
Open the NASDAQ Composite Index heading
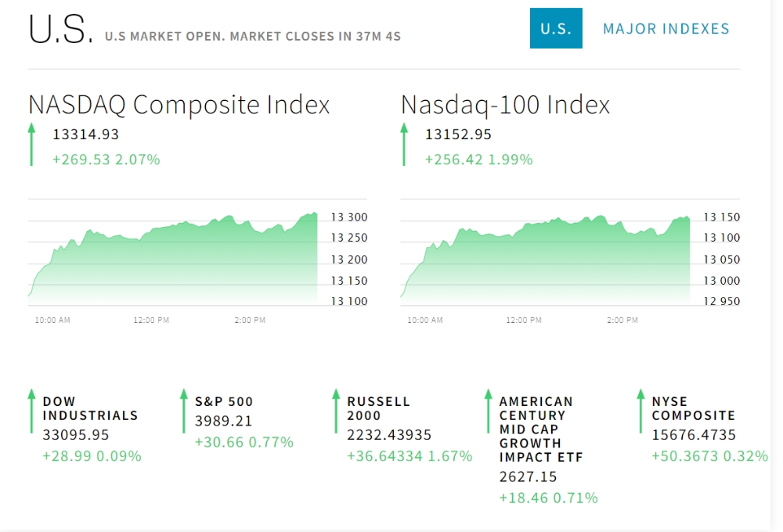[x=179, y=105]
